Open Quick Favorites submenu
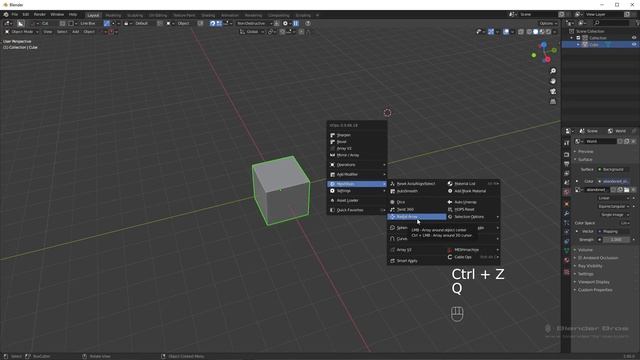The height and width of the screenshot is (360, 640). [357, 210]
